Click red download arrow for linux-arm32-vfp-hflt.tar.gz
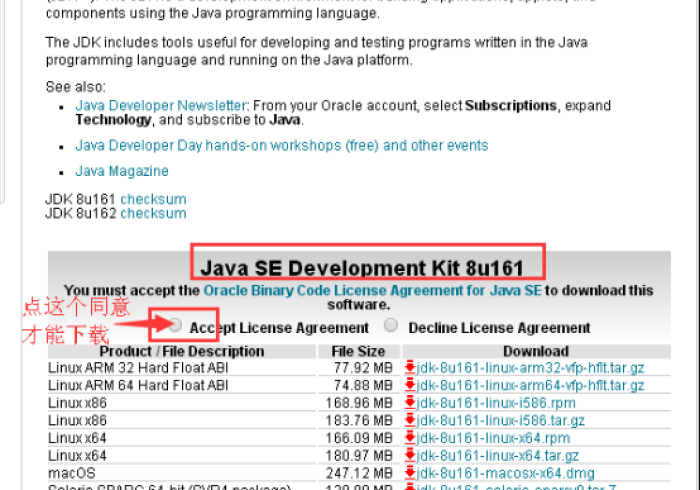 [x=410, y=368]
